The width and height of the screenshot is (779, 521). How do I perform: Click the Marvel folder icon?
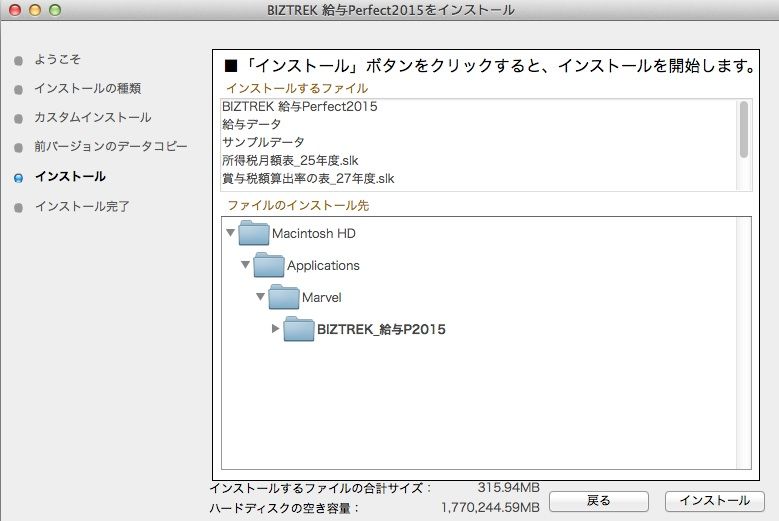click(x=284, y=297)
